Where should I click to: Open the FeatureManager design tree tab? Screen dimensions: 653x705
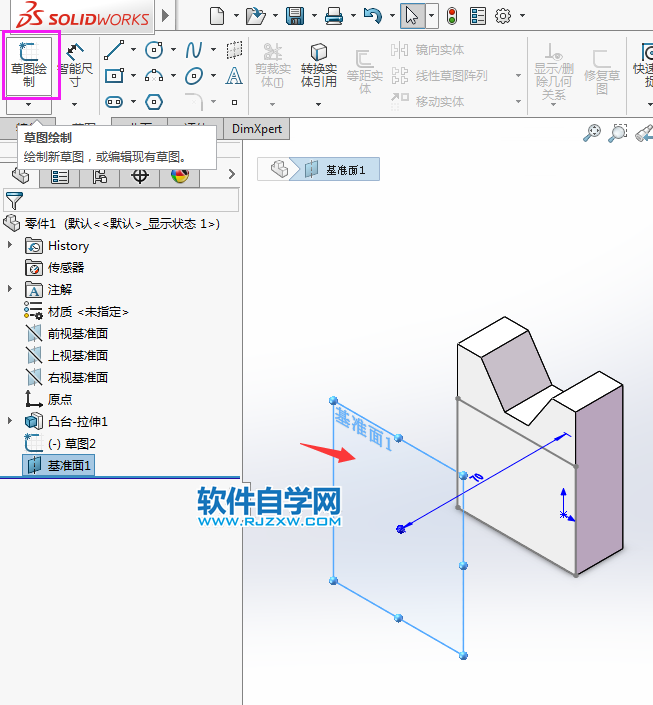(20, 176)
